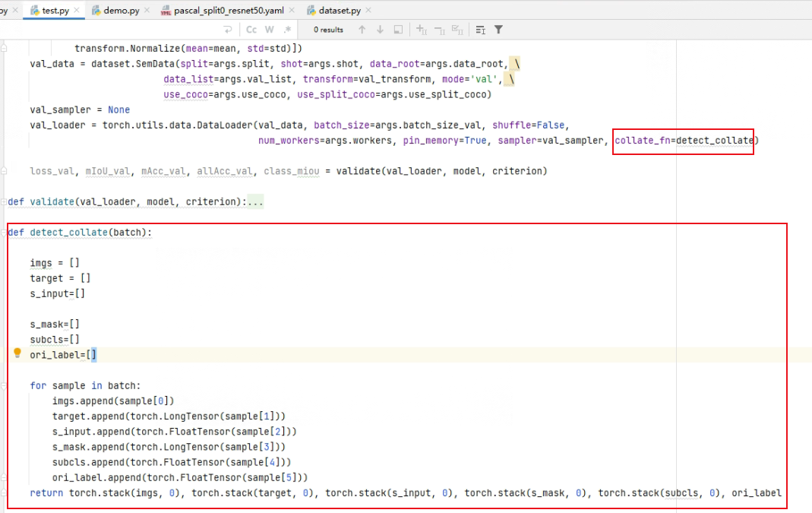Click 'imgs = []' line
This screenshot has height=513, width=812.
(x=55, y=263)
